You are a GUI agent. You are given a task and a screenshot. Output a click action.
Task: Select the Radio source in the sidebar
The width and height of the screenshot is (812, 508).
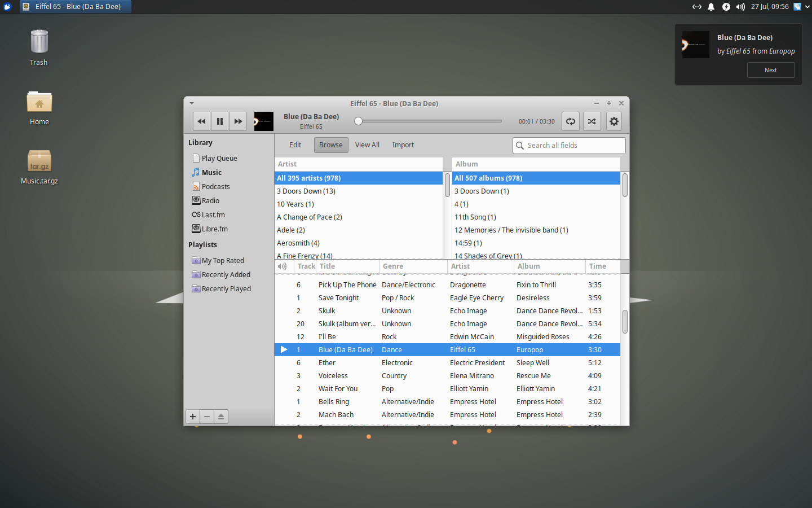(210, 200)
